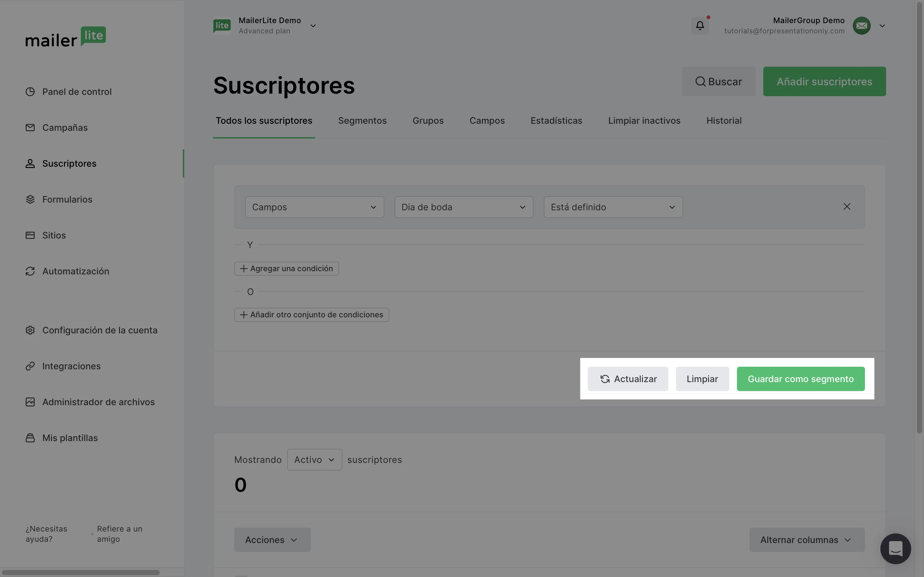Click the user avatar envelope icon
Image resolution: width=924 pixels, height=577 pixels.
(x=861, y=26)
